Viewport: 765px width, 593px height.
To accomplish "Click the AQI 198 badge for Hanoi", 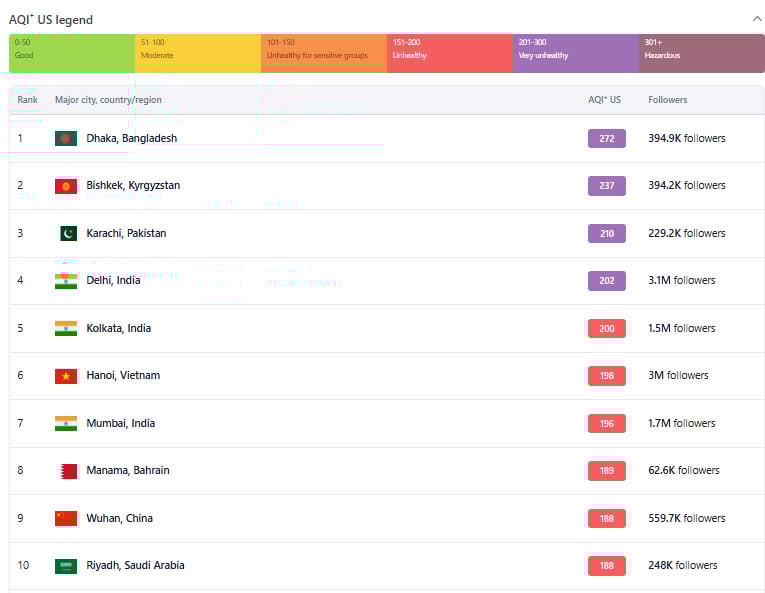I will 606,376.
